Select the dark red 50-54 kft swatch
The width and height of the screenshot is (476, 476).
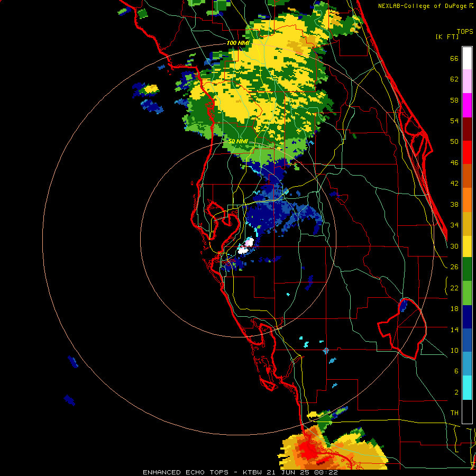pos(467,129)
